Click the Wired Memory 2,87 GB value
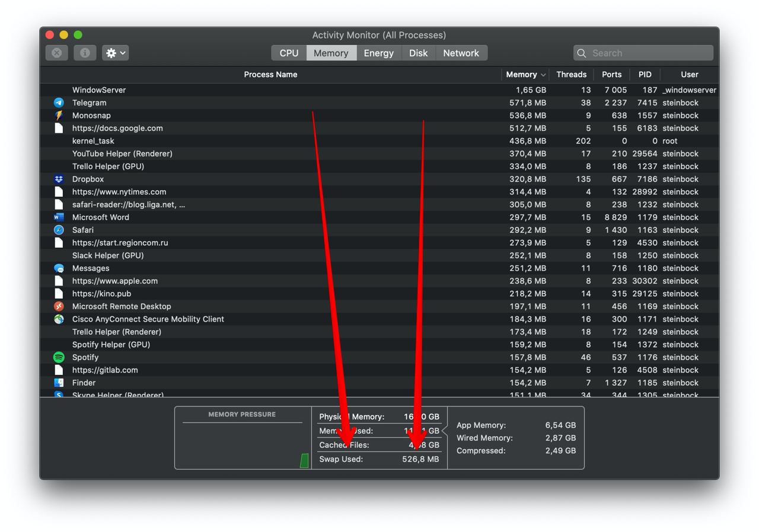 (x=560, y=438)
